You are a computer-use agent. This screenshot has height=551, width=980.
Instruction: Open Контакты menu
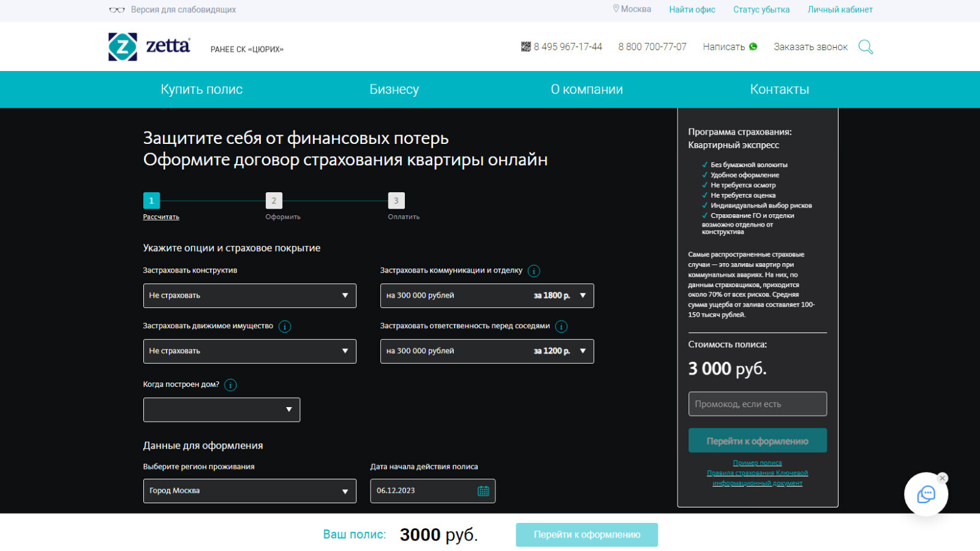pos(779,89)
